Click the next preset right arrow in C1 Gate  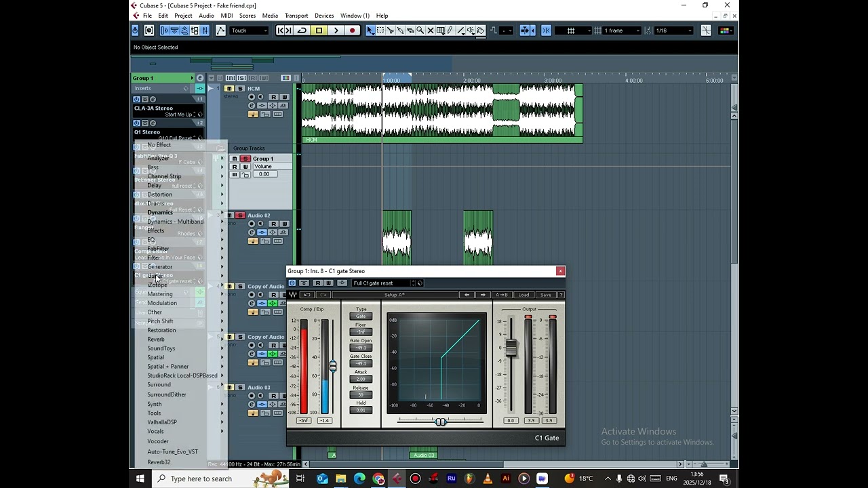pos(483,295)
